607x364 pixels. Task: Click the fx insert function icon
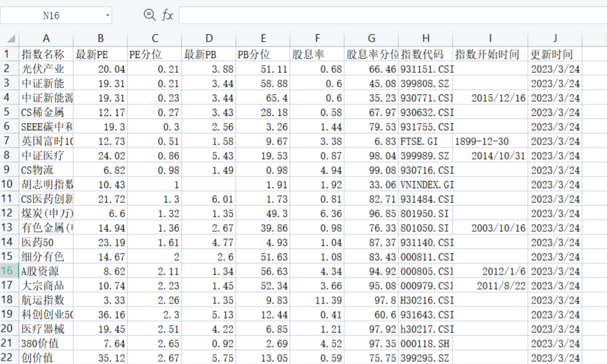pyautogui.click(x=168, y=16)
